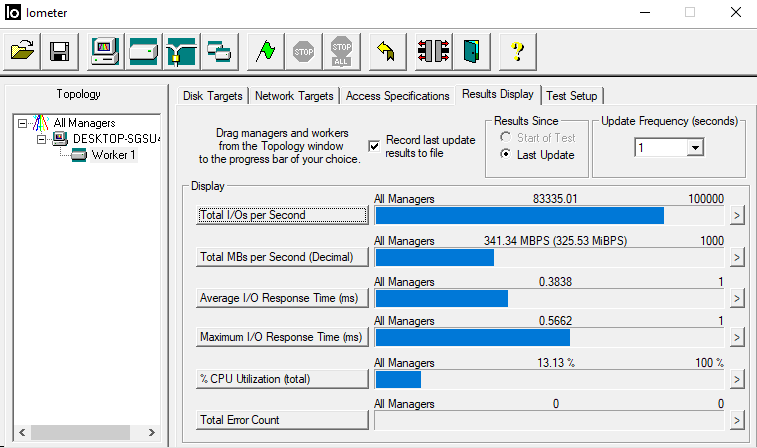Switch to the Disk Targets tab

(212, 96)
